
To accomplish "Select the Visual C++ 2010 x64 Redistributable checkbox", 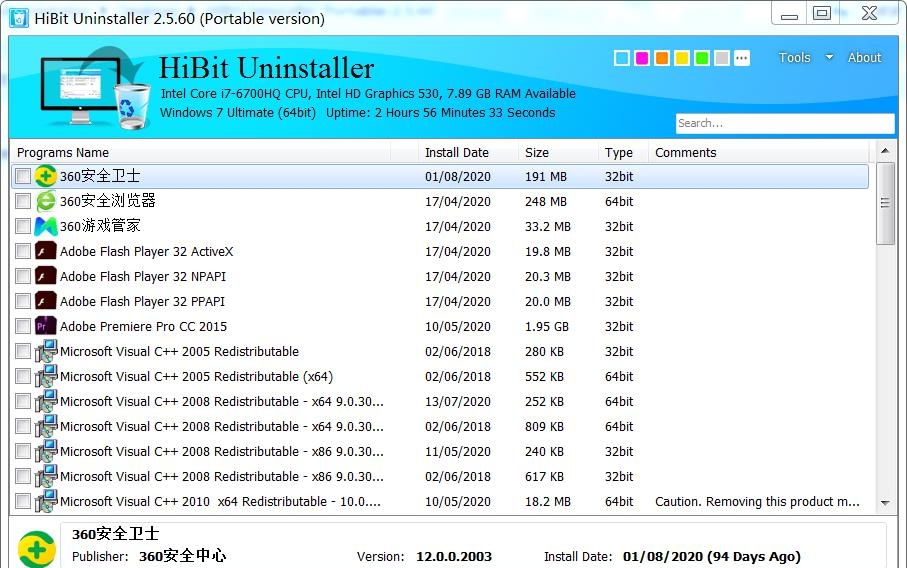I will [23, 501].
